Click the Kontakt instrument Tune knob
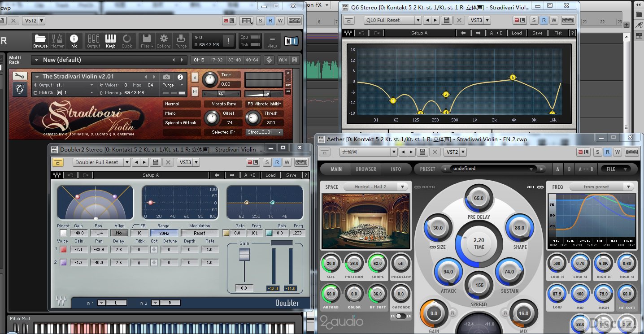644x334 pixels. [x=209, y=79]
